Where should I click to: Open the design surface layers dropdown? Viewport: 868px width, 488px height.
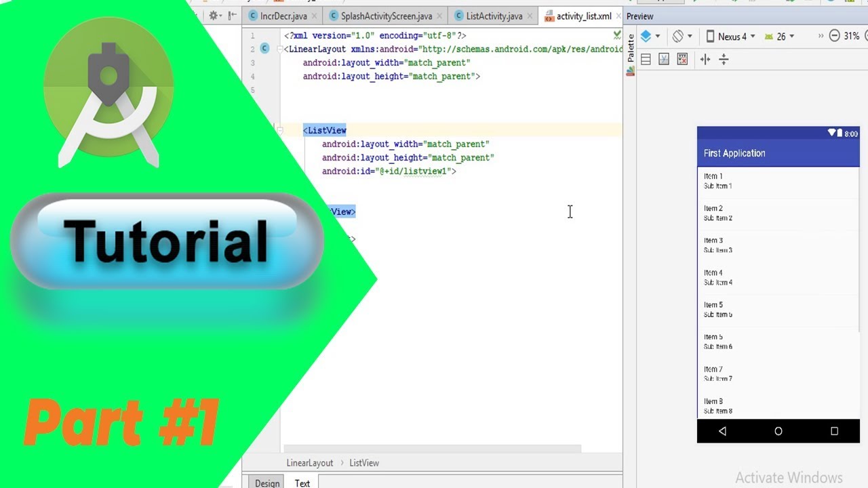[650, 37]
